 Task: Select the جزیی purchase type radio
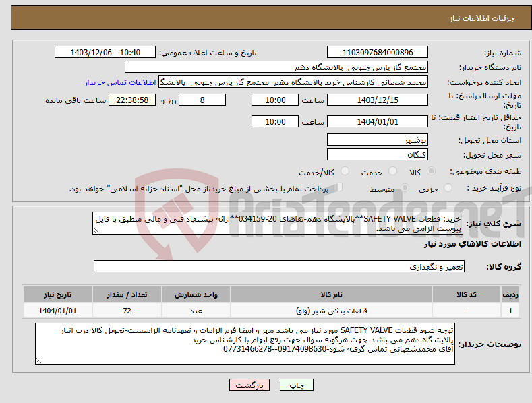[x=448, y=188]
